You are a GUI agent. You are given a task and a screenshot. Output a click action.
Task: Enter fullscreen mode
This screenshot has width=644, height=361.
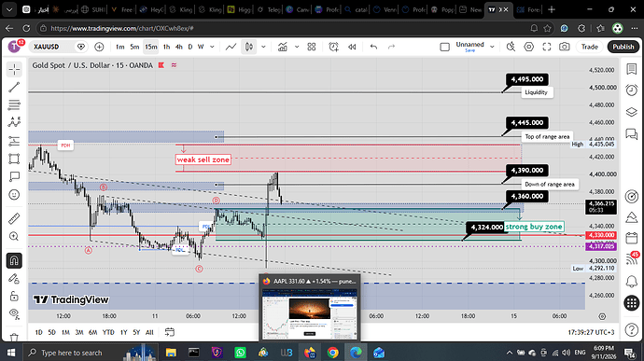tap(547, 47)
